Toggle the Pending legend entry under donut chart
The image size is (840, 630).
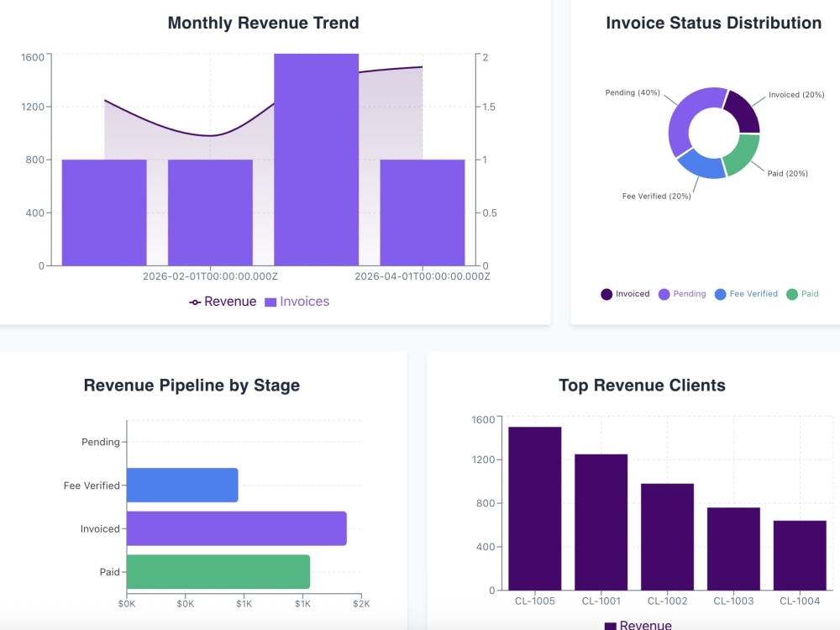click(682, 294)
